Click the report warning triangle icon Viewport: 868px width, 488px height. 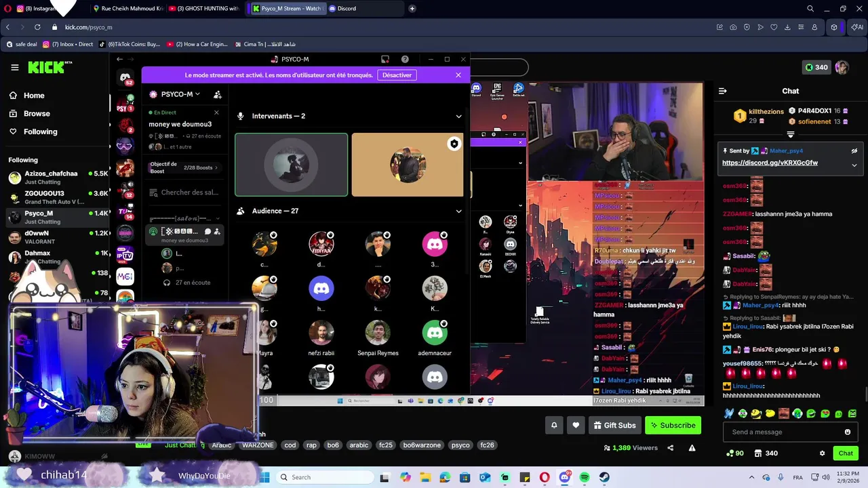pyautogui.click(x=692, y=447)
